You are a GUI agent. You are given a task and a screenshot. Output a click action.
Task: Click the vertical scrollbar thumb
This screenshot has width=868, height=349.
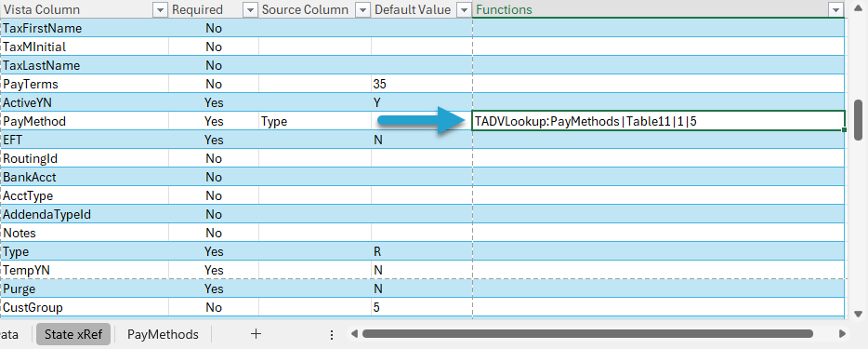pos(859,120)
